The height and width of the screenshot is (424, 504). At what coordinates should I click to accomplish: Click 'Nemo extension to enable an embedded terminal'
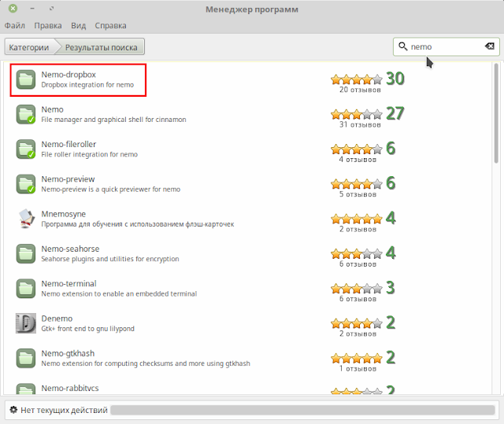pos(119,293)
